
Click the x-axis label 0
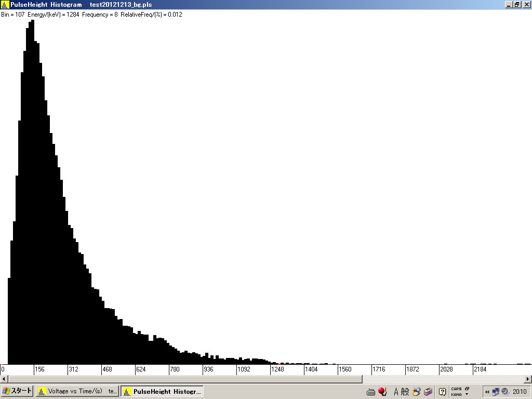3,369
